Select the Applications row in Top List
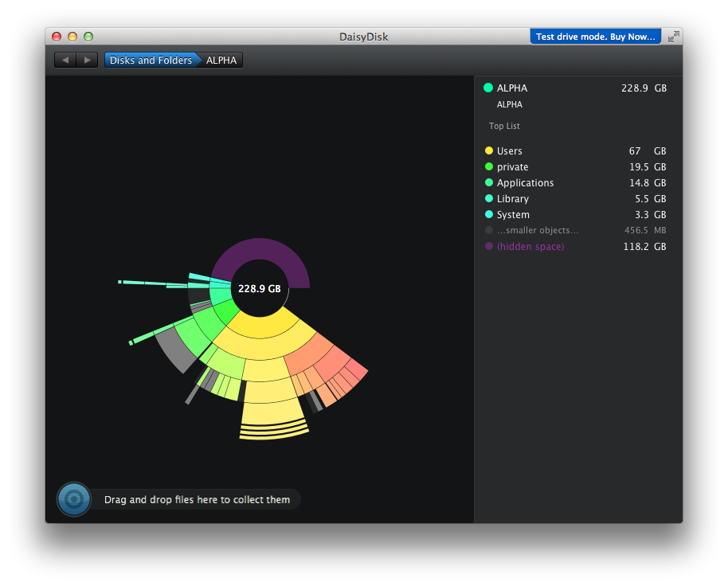This screenshot has height=586, width=728. (575, 183)
